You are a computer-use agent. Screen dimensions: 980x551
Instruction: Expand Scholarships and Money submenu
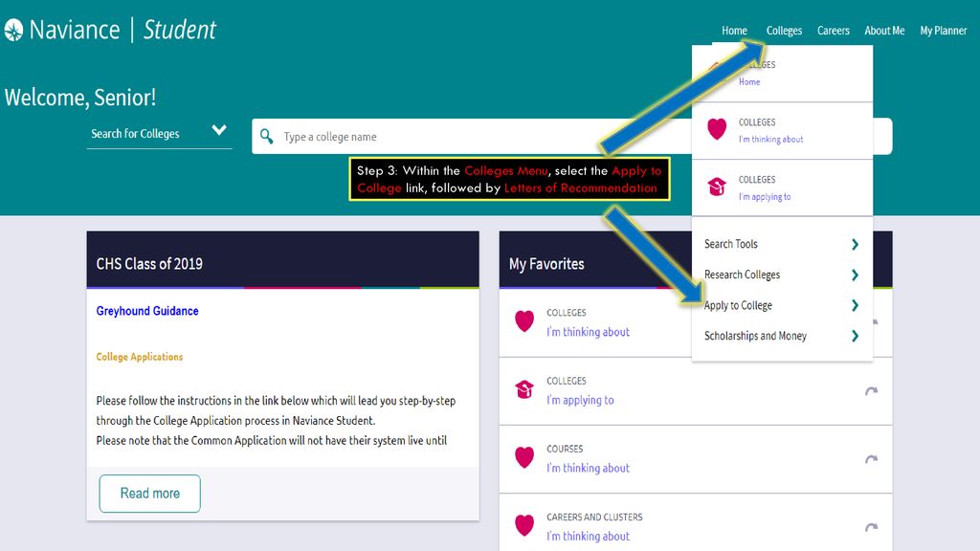pyautogui.click(x=782, y=336)
